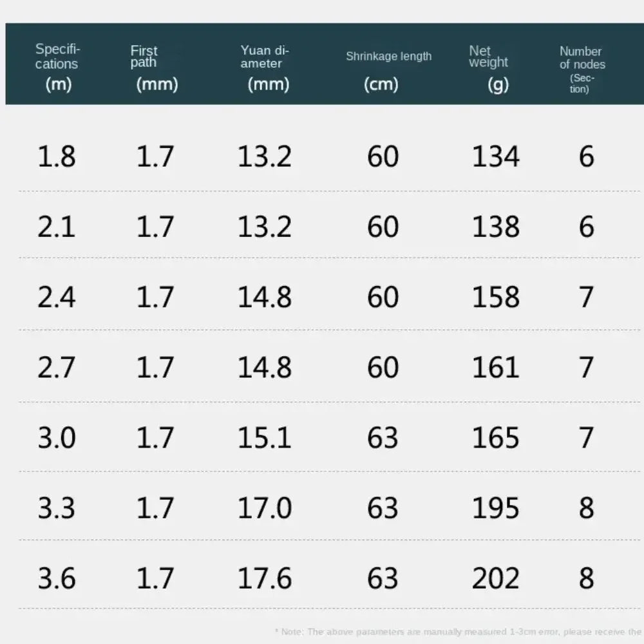Select the diameter value 15.1

(265, 437)
